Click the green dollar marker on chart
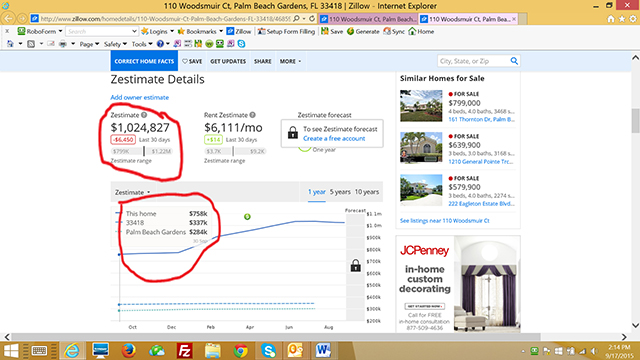This screenshot has width=640, height=360. point(247,217)
